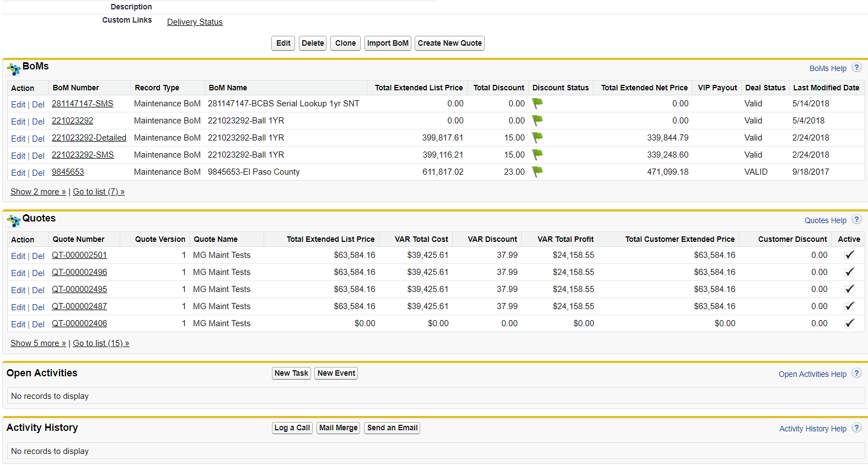
Task: Toggle Active checkbox for QT-000002495
Action: coord(849,289)
